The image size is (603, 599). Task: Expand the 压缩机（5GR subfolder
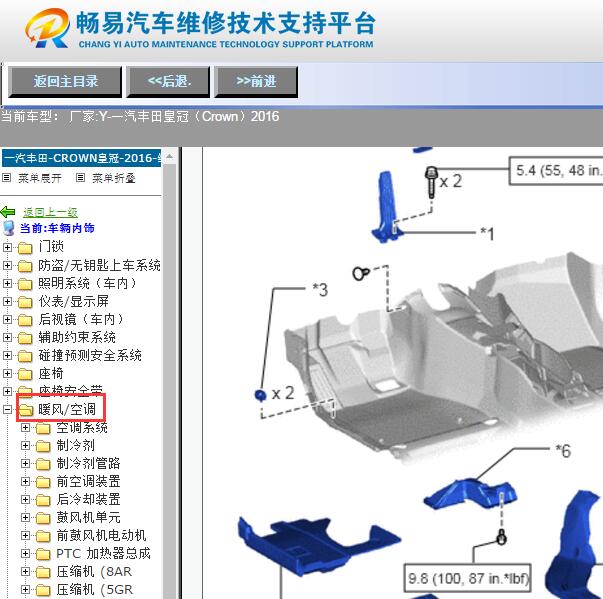[x=25, y=589]
